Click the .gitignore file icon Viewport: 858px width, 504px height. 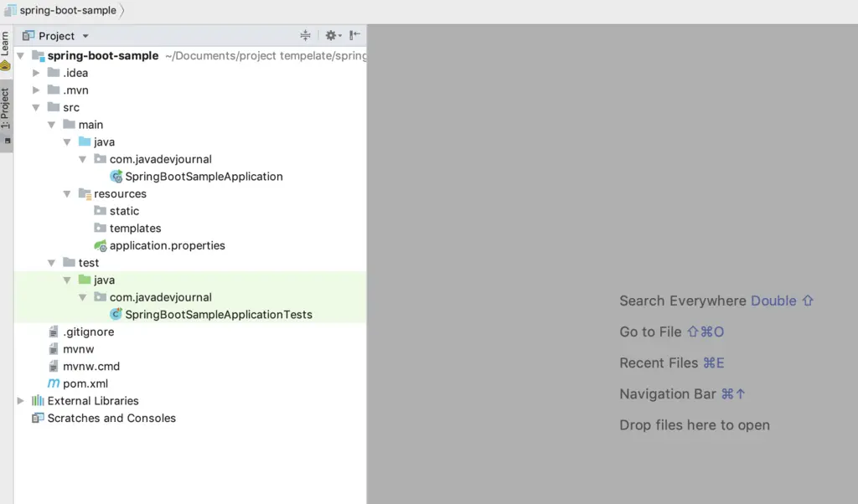(54, 332)
